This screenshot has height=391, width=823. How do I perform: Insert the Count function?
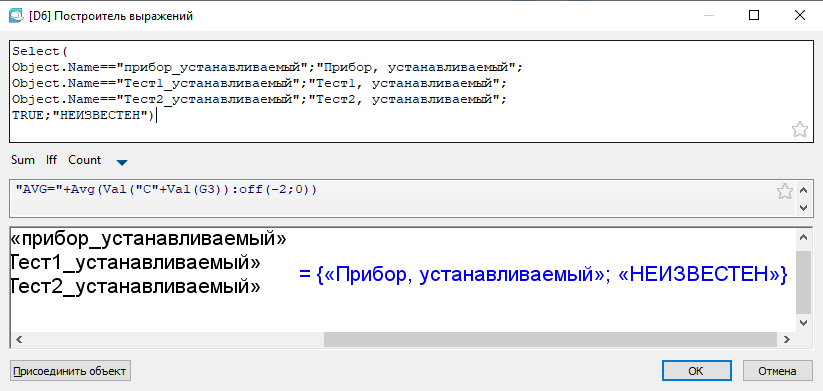(x=85, y=160)
